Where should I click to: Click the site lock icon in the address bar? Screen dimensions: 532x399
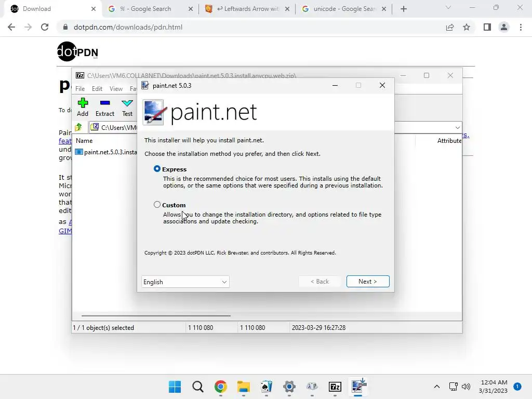pyautogui.click(x=65, y=27)
